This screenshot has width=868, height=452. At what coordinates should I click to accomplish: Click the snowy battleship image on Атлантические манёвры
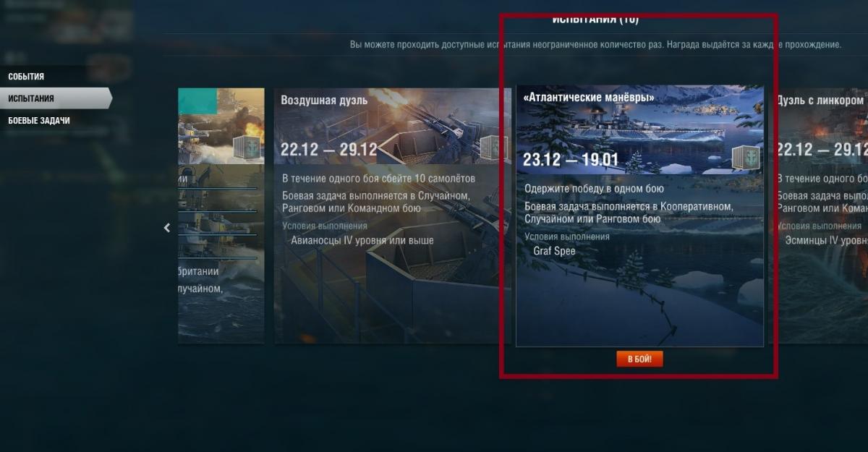pos(639,130)
